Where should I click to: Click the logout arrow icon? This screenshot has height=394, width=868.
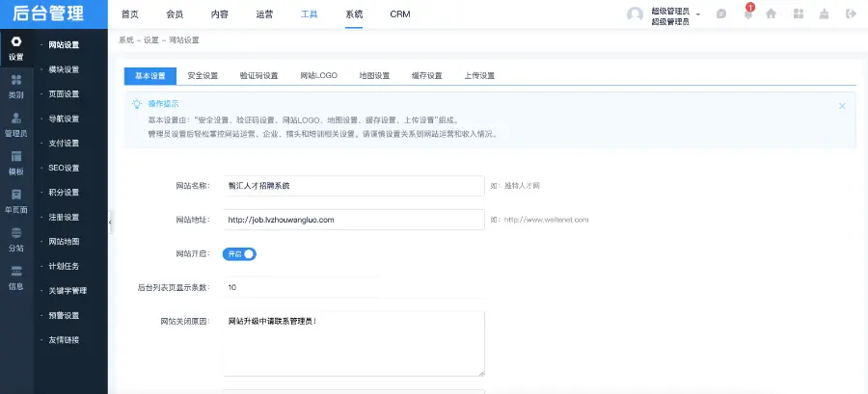pyautogui.click(x=850, y=14)
